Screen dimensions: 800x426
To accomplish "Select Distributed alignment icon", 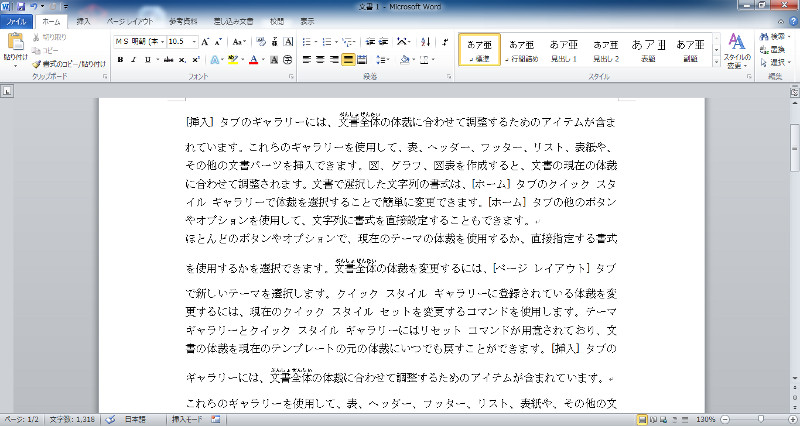I will click(362, 60).
